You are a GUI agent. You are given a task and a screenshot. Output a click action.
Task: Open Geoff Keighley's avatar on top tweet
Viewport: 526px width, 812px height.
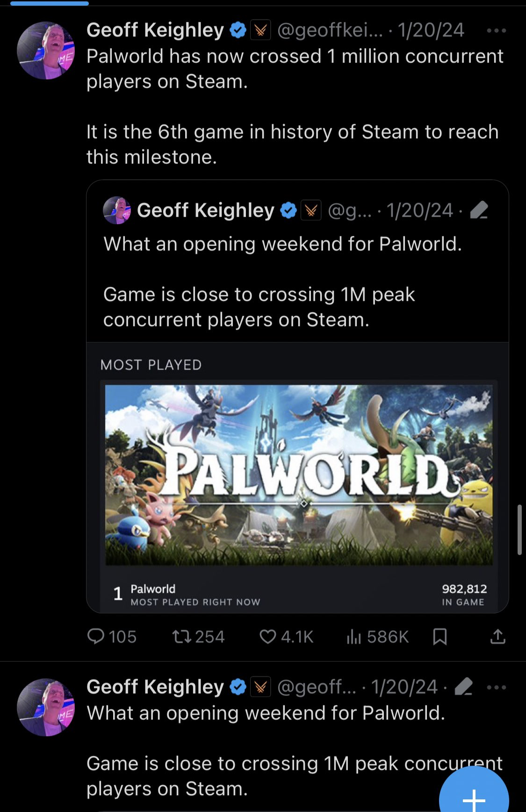[x=46, y=50]
